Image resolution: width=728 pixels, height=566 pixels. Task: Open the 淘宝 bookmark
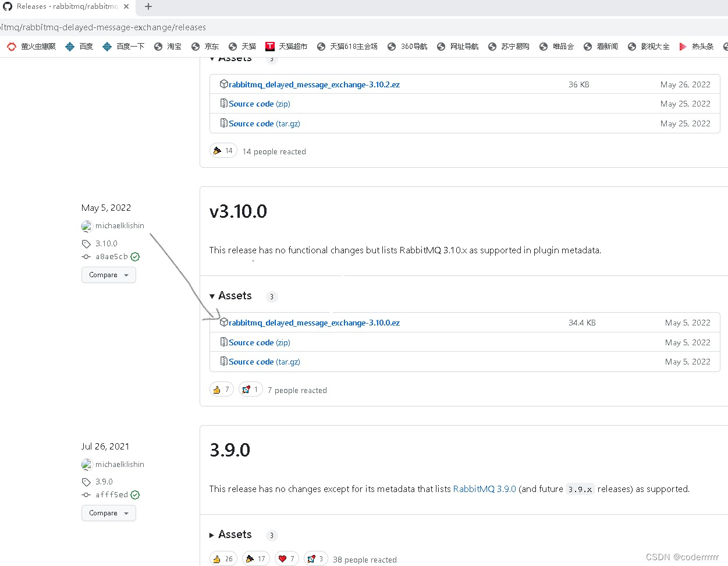click(168, 47)
